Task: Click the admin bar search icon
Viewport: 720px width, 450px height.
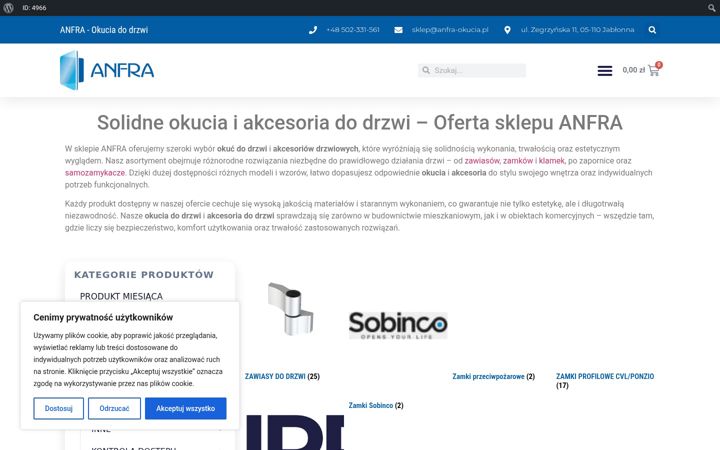Action: [712, 8]
